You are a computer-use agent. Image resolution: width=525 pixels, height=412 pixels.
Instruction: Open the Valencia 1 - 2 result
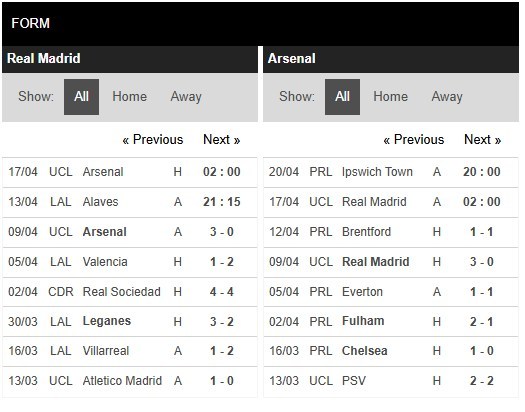pyautogui.click(x=130, y=262)
